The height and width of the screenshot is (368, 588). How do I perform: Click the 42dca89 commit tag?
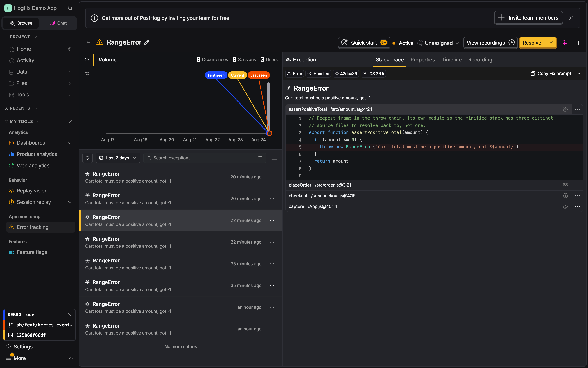point(346,73)
